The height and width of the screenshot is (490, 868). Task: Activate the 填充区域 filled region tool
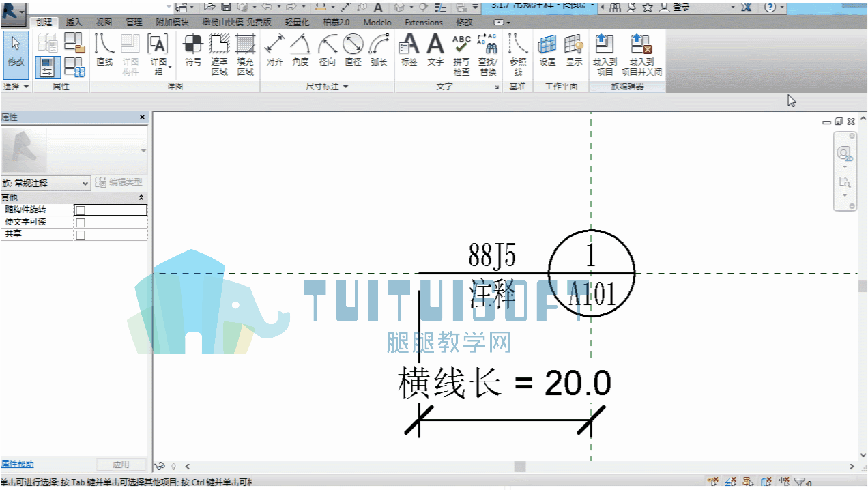coord(245,55)
